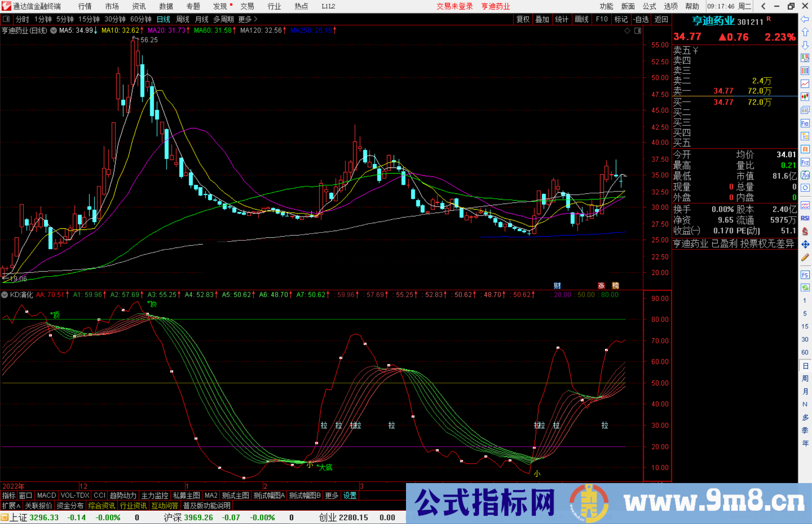Collapse the KD演化 indicator pane via its circle toggle
This screenshot has width=812, height=524.
click(x=5, y=295)
